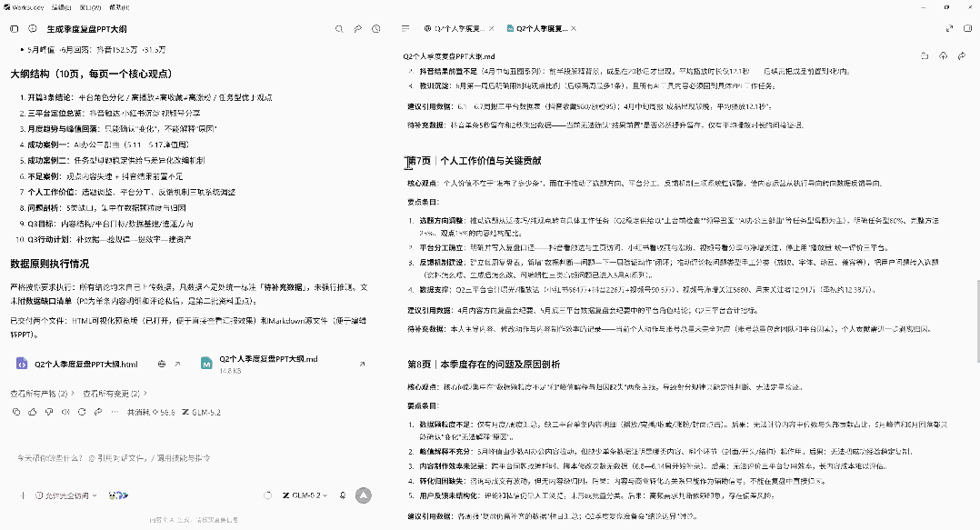Switch to first Q2个人季度复... html tab
This screenshot has height=530, width=980.
[454, 29]
